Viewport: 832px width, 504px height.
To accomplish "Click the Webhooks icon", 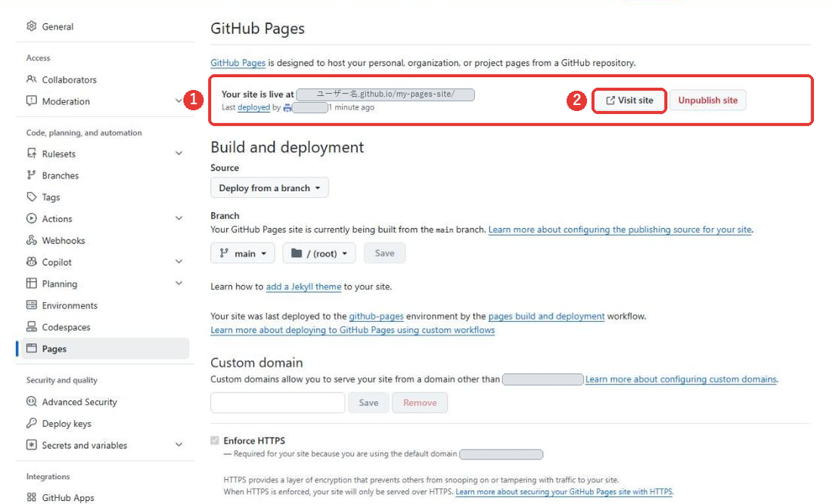I will [31, 240].
